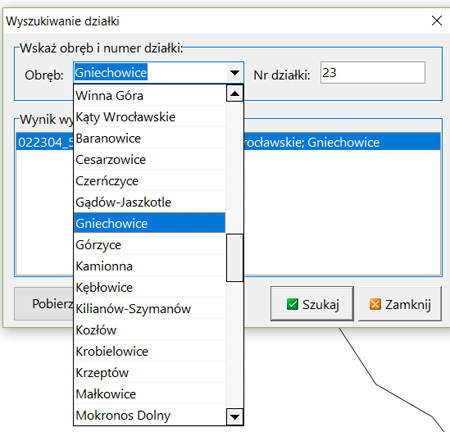Select Krobielowice from the list
This screenshot has height=432, width=450.
tap(150, 351)
